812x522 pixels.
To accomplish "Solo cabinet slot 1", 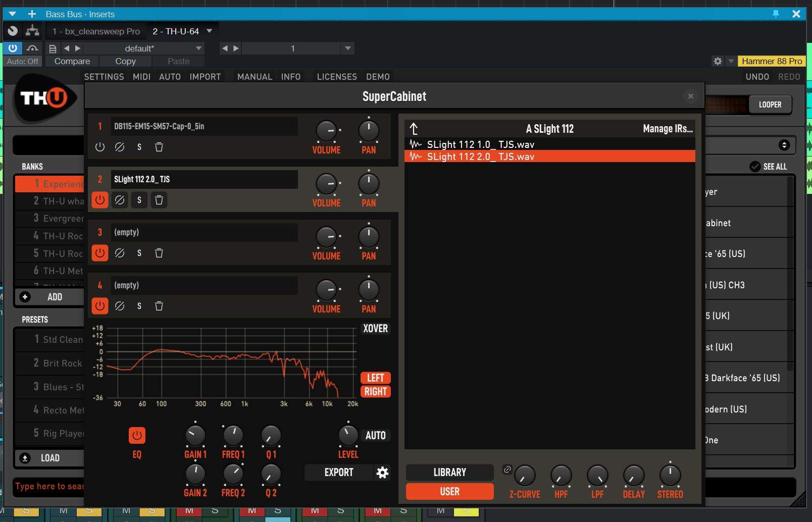I will [139, 147].
